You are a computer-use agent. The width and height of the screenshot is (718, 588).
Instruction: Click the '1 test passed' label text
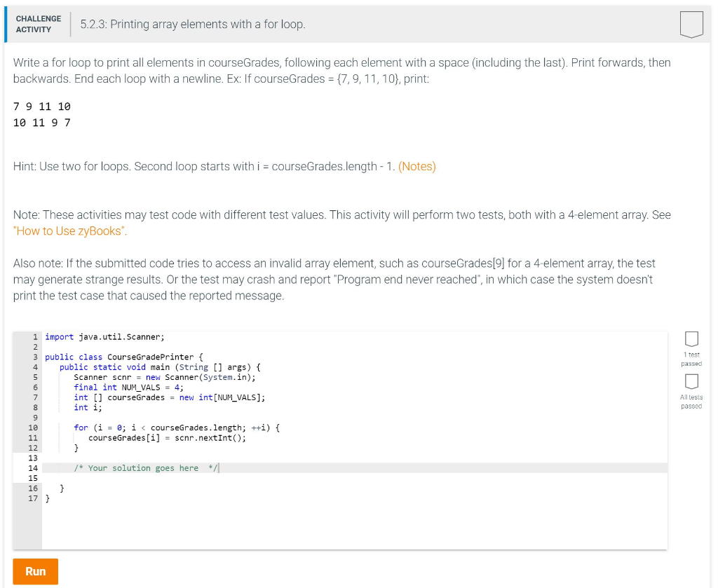click(x=691, y=360)
